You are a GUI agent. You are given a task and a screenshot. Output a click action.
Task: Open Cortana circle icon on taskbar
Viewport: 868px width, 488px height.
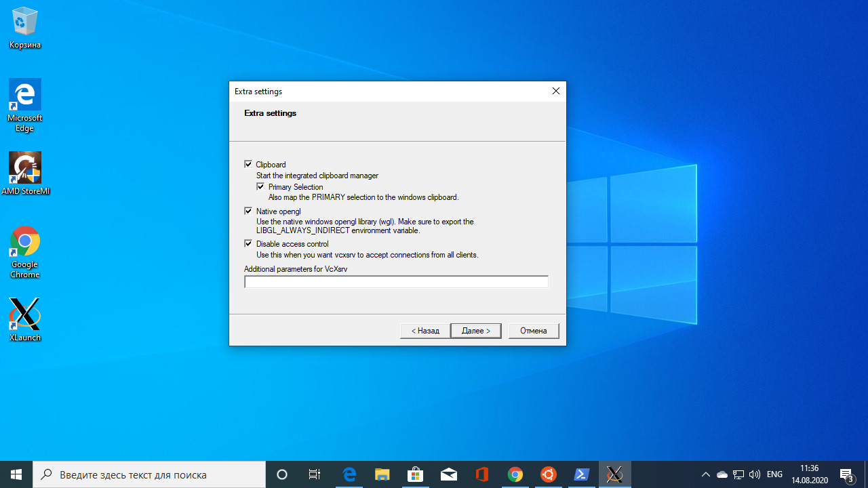point(282,474)
